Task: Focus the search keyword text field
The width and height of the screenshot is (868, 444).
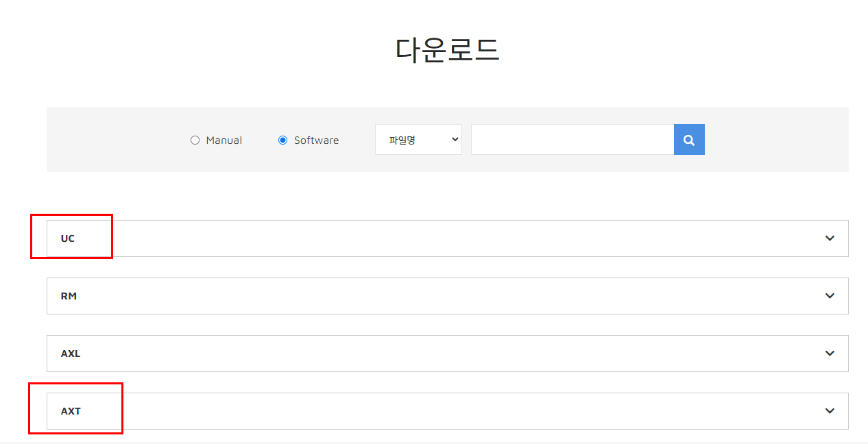Action: coord(572,140)
